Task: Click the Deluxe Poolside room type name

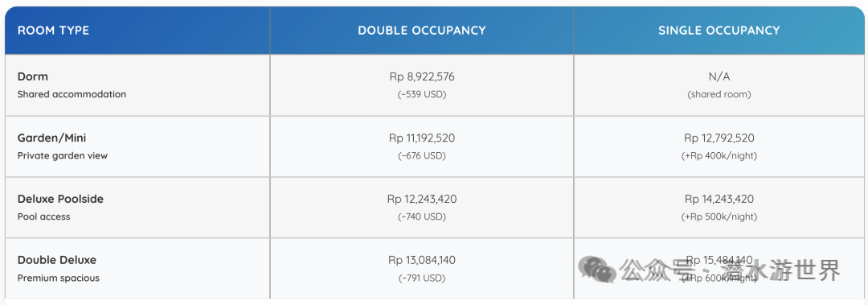Action: [x=60, y=199]
